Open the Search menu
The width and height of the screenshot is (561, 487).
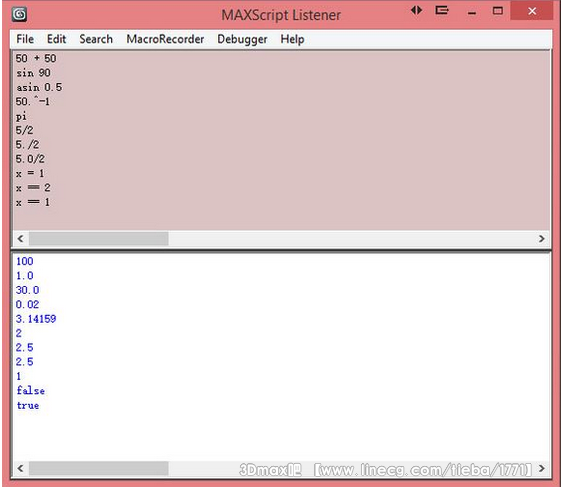(x=96, y=39)
